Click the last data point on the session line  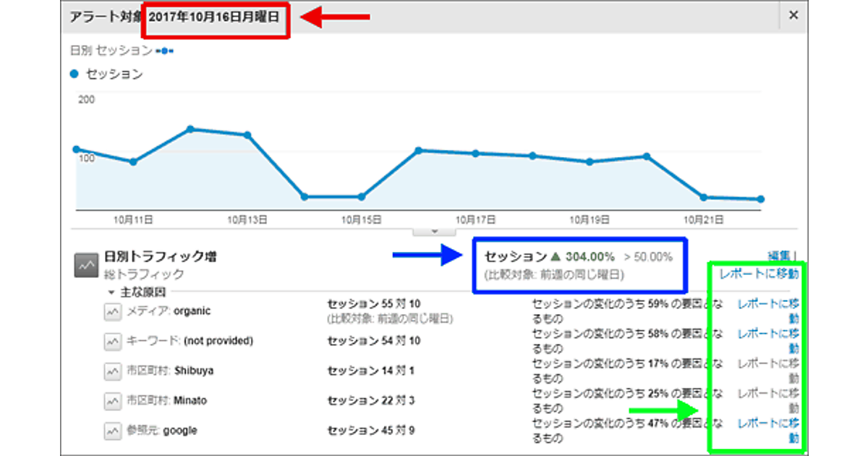tap(760, 199)
